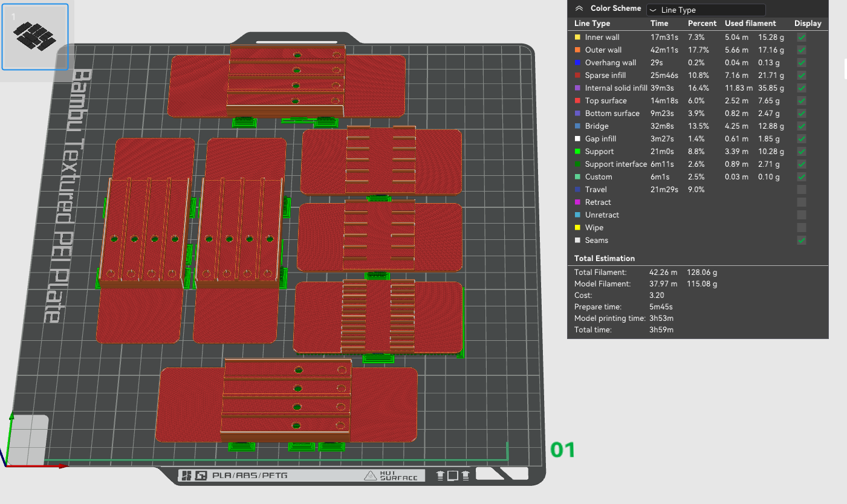847x504 pixels.
Task: Click the white Gap infill color icon
Action: [x=577, y=139]
